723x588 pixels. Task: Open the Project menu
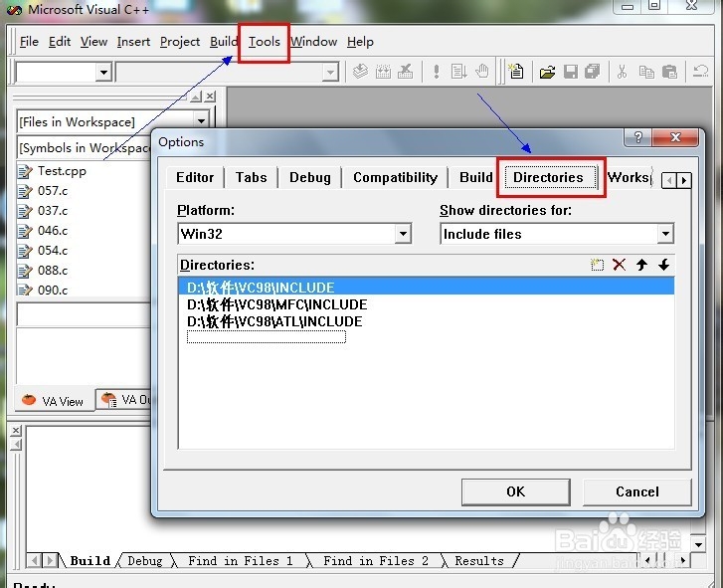pyautogui.click(x=180, y=42)
